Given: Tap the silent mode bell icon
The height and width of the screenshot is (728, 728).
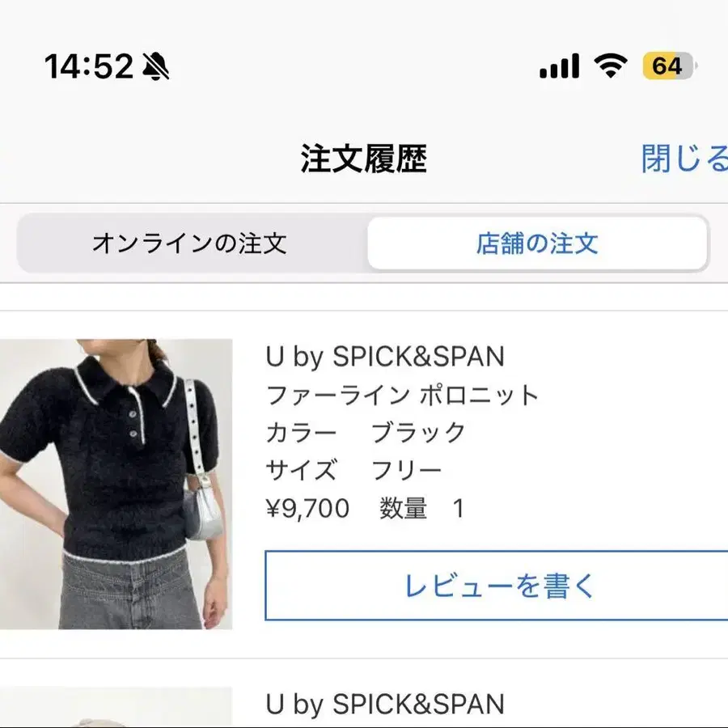Looking at the screenshot, I should click(155, 66).
